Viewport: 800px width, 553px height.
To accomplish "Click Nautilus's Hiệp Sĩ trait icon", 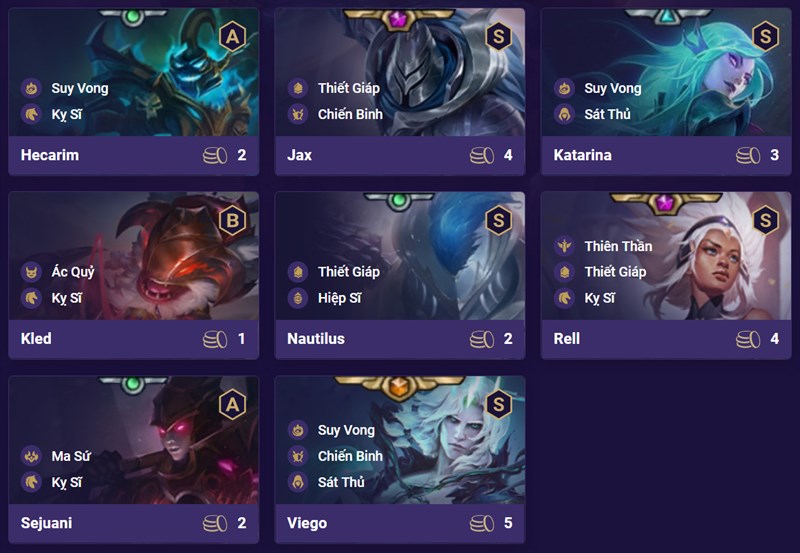I will 298,298.
